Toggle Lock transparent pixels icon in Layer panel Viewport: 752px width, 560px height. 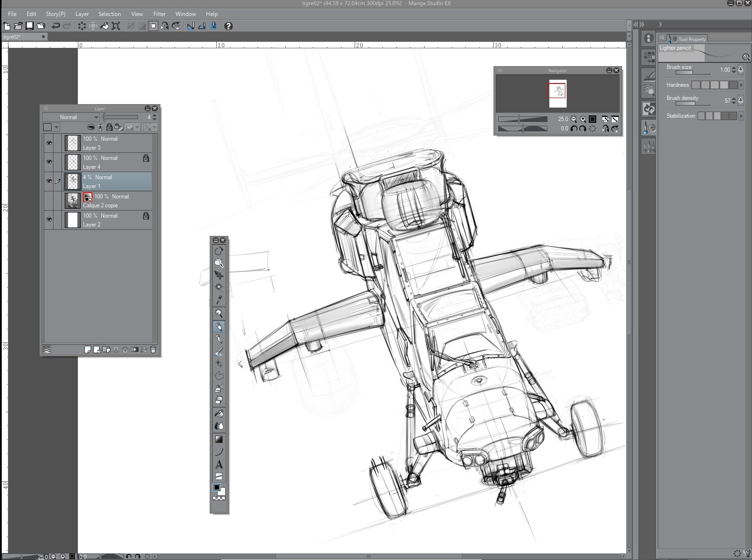click(x=118, y=127)
